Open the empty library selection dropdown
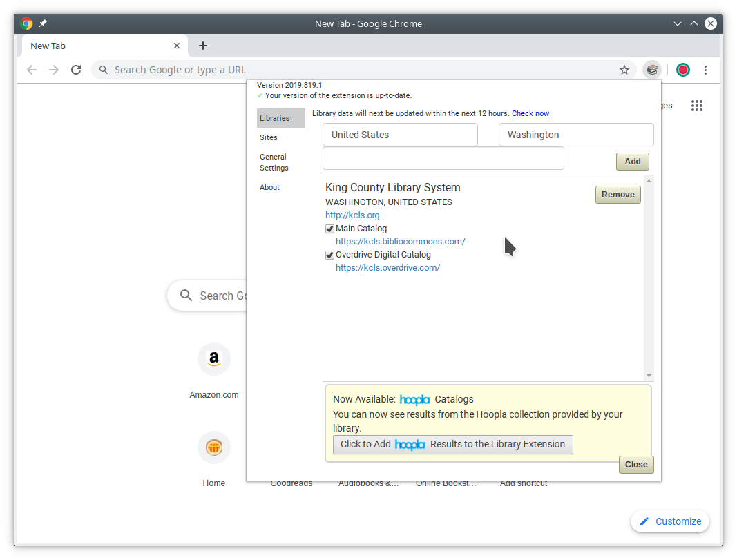The height and width of the screenshot is (560, 737). click(x=443, y=158)
